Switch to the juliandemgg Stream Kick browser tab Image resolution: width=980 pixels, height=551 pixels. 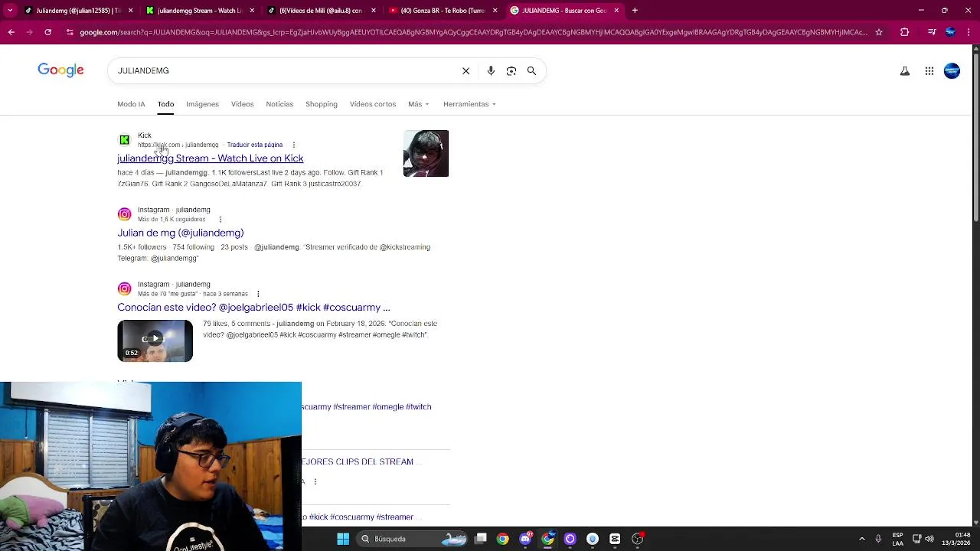(x=199, y=11)
